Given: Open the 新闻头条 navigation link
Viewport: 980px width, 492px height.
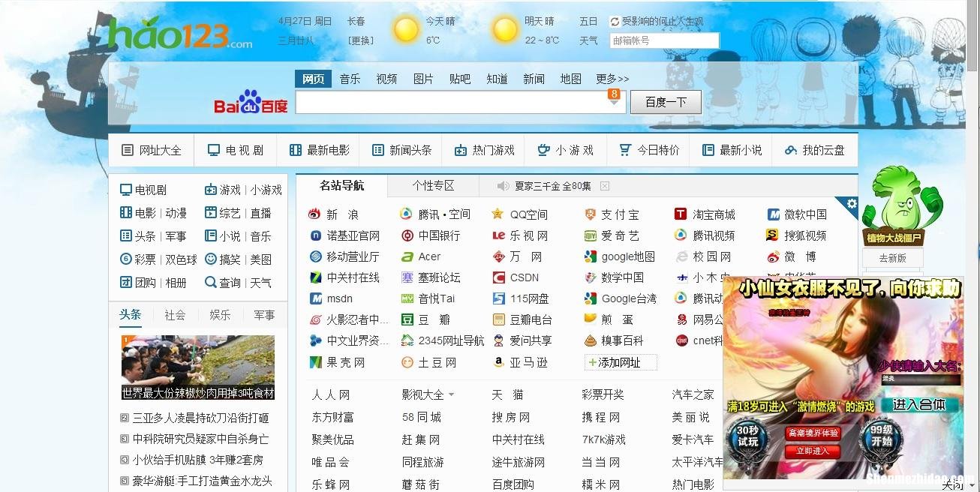Looking at the screenshot, I should point(401,150).
